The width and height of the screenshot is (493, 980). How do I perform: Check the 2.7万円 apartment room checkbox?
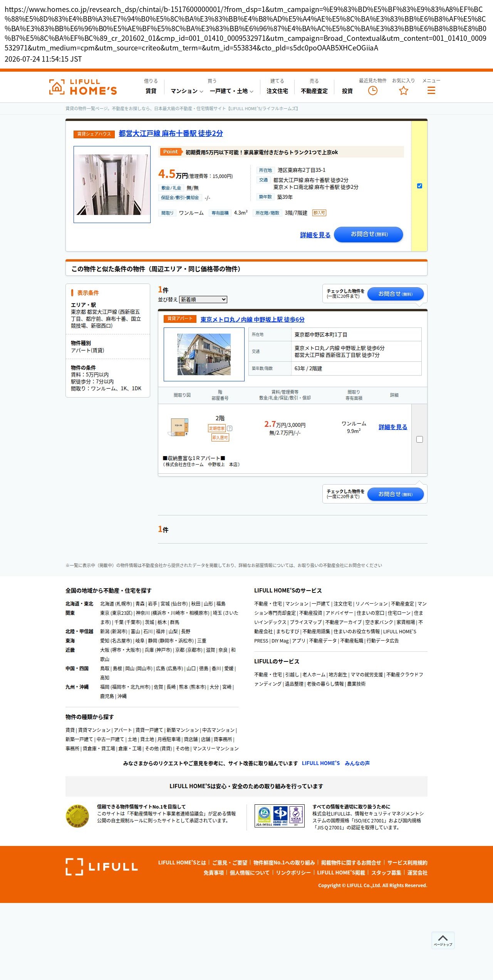419,439
